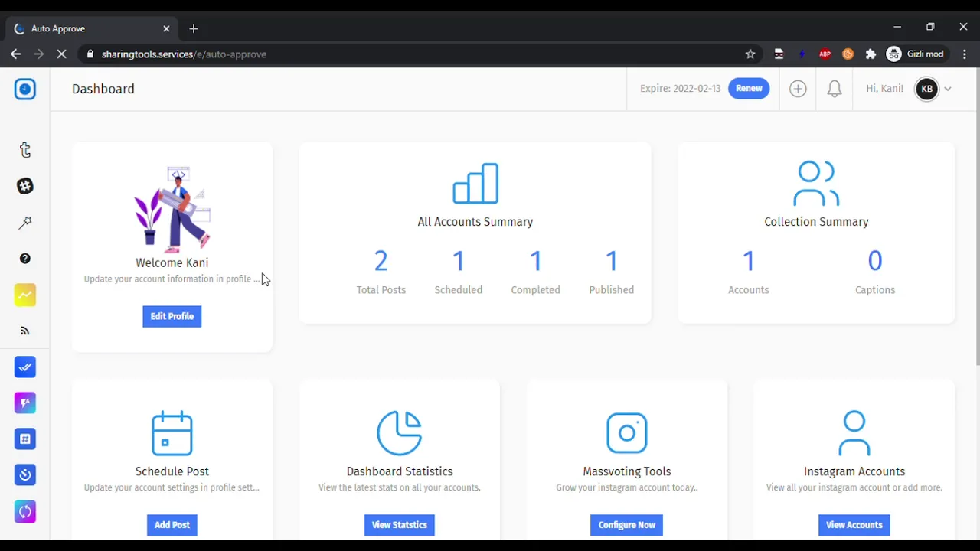
Task: Click the Edit Profile button
Action: pos(172,317)
